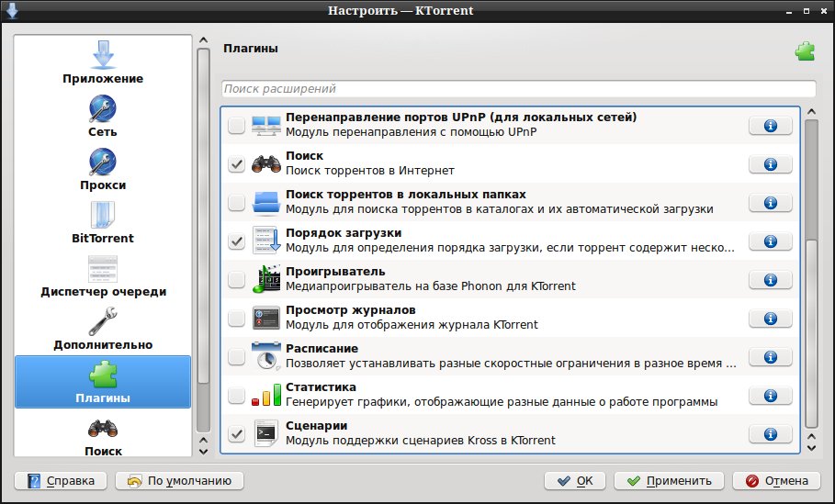Click the sidebar vertical scrollbar handle

click(x=203, y=216)
